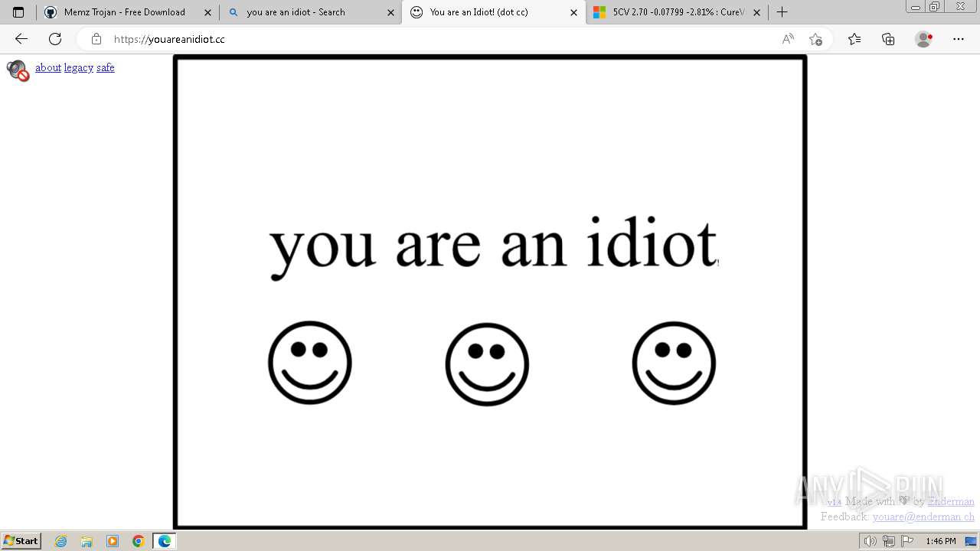Select the Edge taskbar button
Viewport: 980px width, 551px height.
pos(165,541)
